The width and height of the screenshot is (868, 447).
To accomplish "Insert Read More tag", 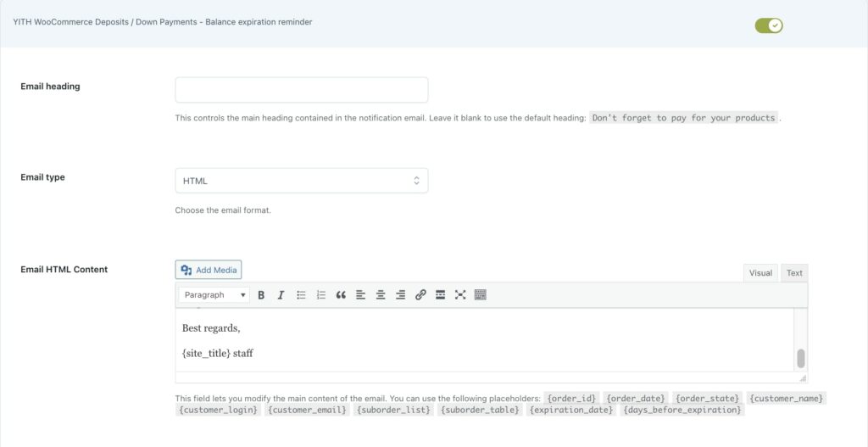I will (441, 295).
